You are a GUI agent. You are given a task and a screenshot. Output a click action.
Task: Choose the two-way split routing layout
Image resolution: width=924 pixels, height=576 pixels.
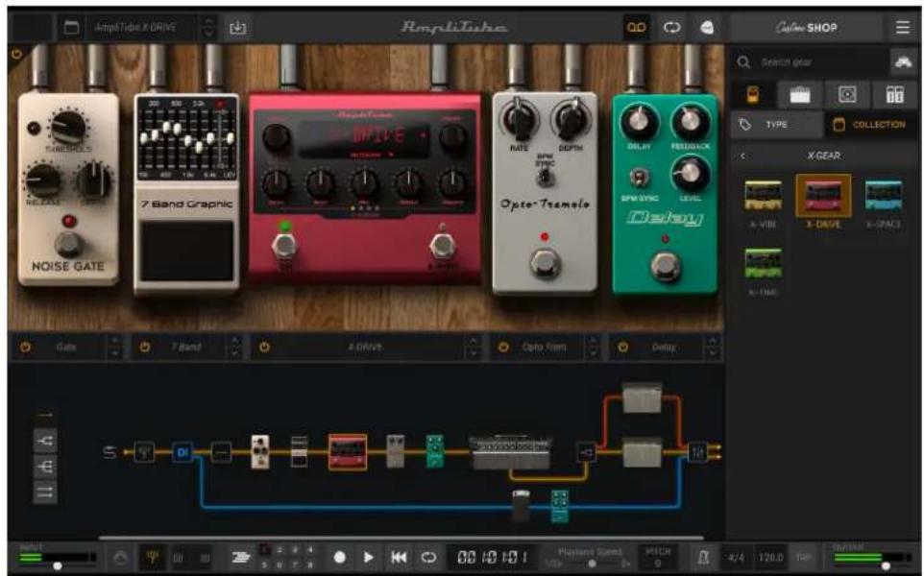(x=45, y=441)
